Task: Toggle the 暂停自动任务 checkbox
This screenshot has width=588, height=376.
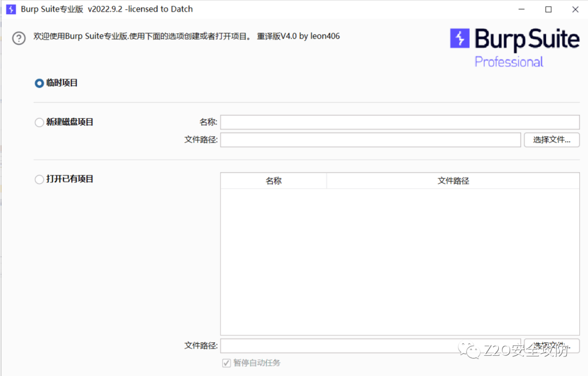Action: tap(226, 363)
